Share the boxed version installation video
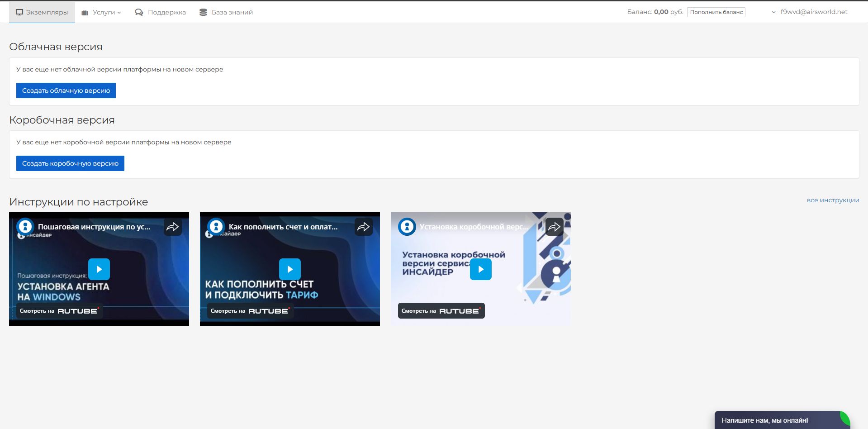The width and height of the screenshot is (868, 429). (x=554, y=227)
